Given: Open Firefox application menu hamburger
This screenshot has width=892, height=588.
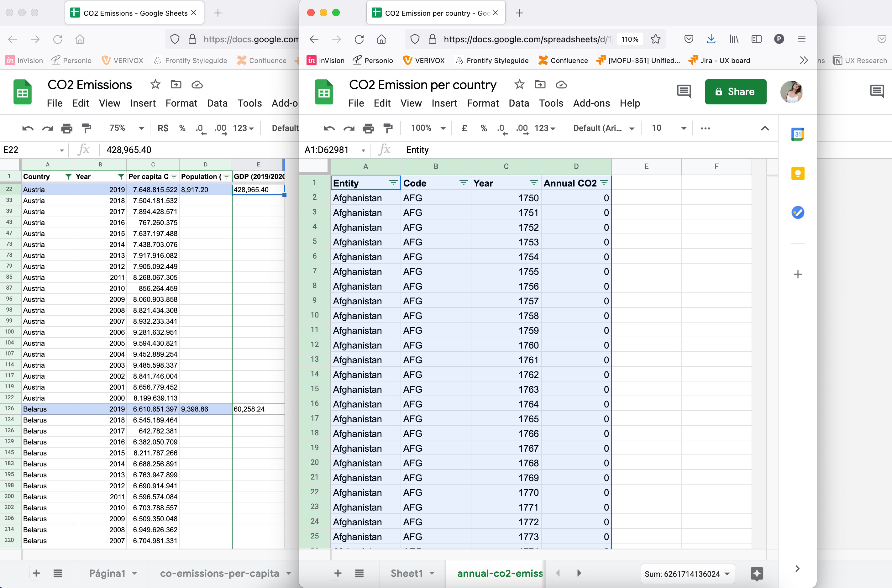Looking at the screenshot, I should pos(801,39).
